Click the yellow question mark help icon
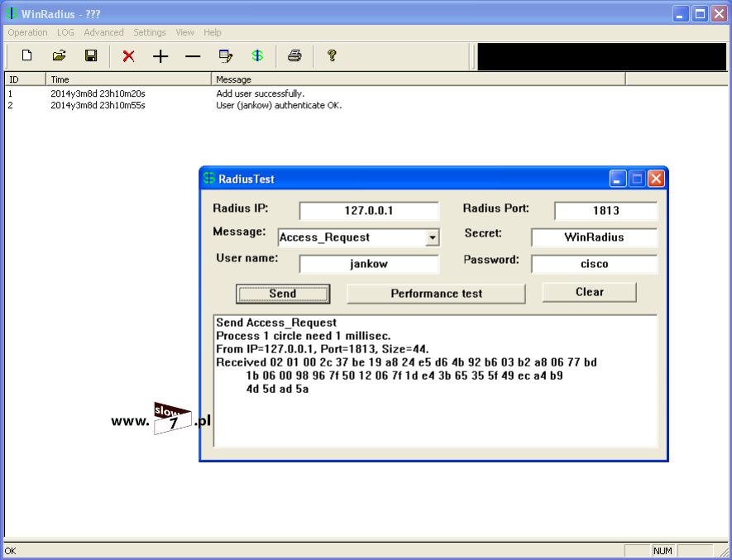The height and width of the screenshot is (560, 732). (x=332, y=56)
